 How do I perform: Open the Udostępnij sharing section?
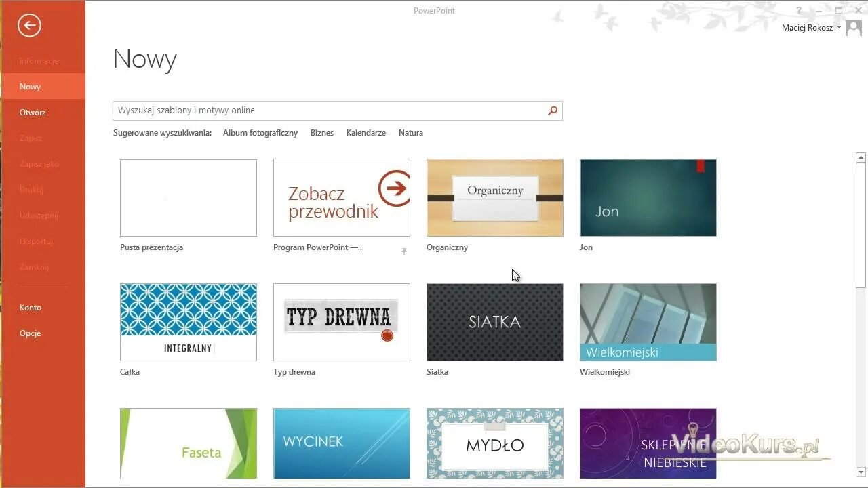39,216
